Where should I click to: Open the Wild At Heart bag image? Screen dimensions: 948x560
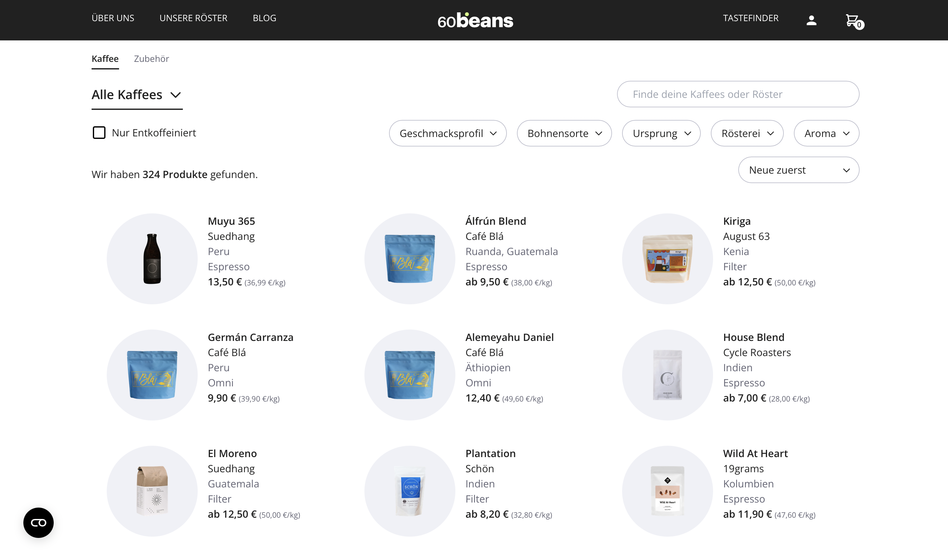[667, 491]
